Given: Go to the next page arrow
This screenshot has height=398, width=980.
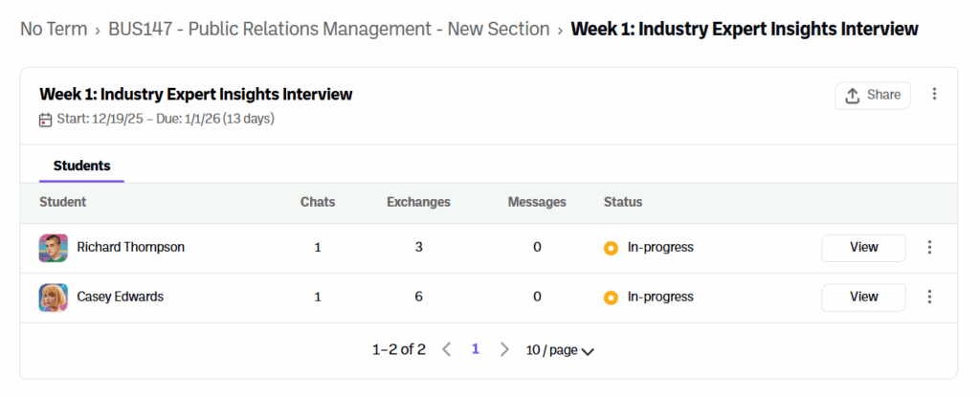Looking at the screenshot, I should pos(504,350).
